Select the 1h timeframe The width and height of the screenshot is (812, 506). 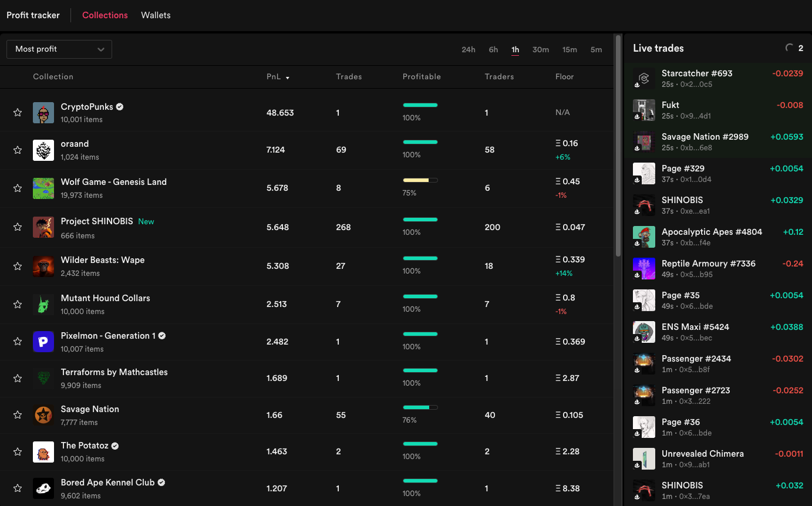515,50
